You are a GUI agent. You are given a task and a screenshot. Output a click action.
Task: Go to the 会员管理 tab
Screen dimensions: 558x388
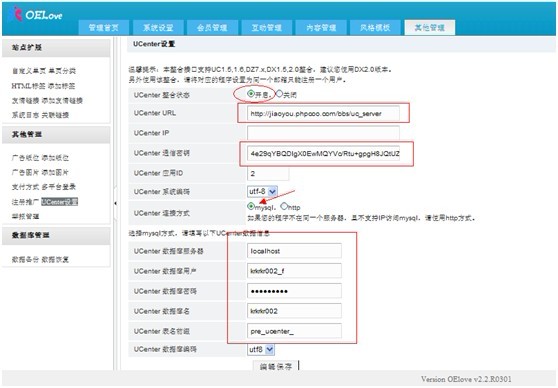pos(212,28)
